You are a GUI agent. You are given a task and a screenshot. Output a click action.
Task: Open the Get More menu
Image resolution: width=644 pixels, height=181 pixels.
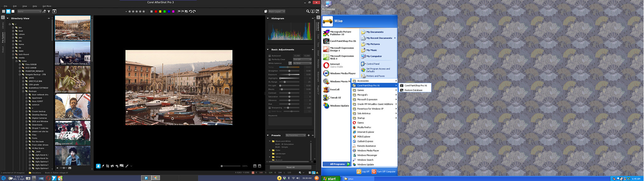tap(47, 6)
